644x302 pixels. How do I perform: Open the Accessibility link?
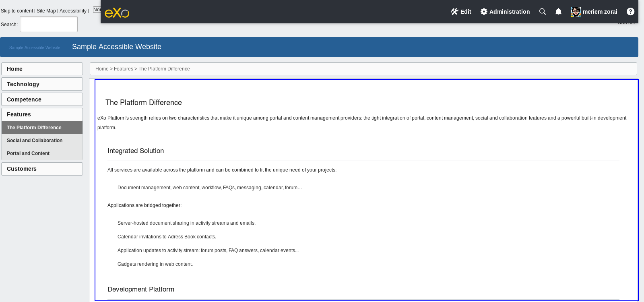point(73,11)
